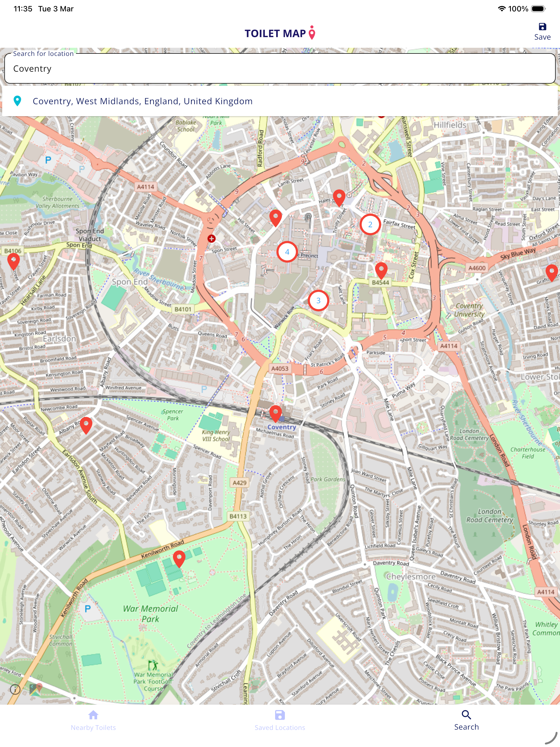Select the red pin in War Memorial Park
Screen dimensions: 560x747
pos(179,559)
